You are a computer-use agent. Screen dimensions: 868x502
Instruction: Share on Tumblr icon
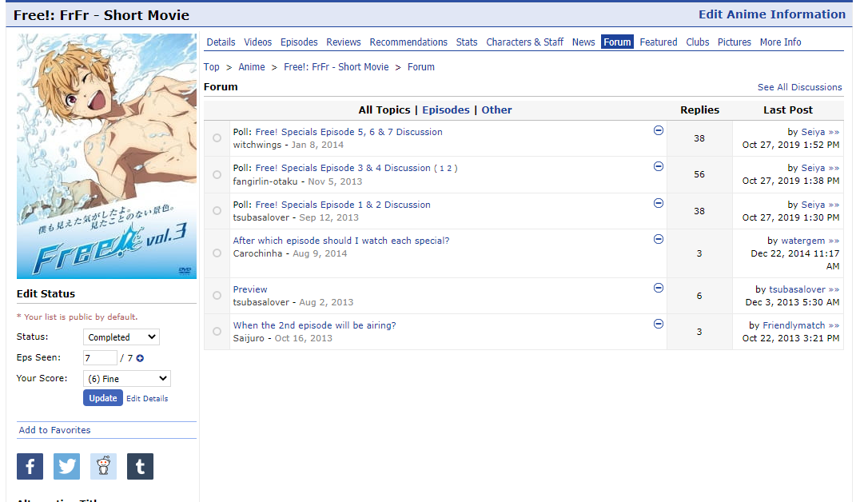140,466
